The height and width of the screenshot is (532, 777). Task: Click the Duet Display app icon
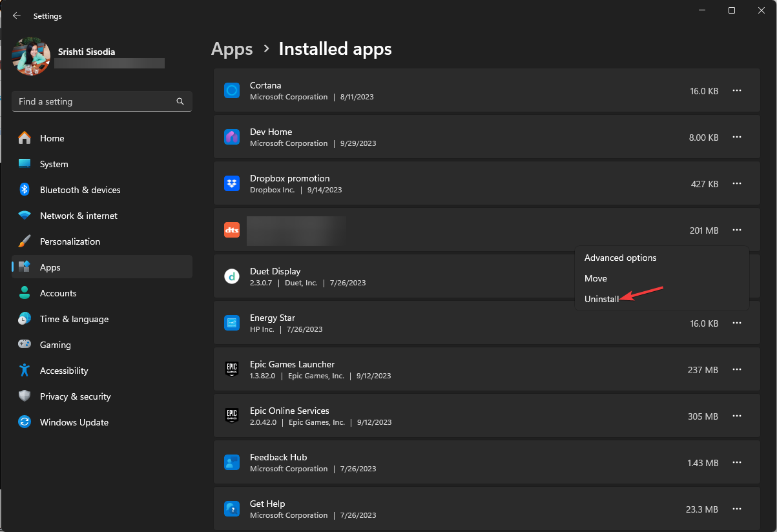pyautogui.click(x=232, y=276)
